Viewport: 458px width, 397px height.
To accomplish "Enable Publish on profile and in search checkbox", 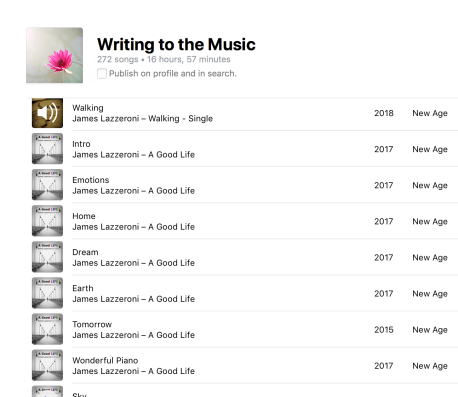I will click(x=102, y=73).
